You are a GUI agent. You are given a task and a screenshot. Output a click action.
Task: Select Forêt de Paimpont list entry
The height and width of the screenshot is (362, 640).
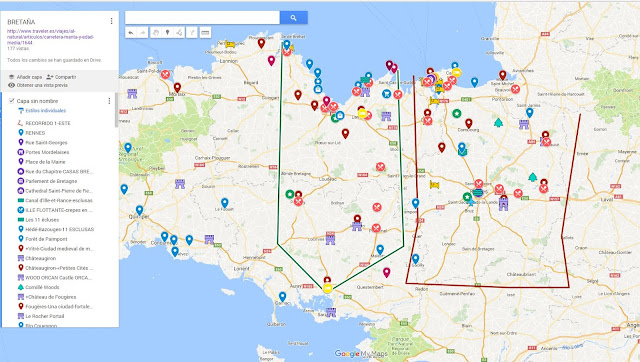tap(46, 239)
